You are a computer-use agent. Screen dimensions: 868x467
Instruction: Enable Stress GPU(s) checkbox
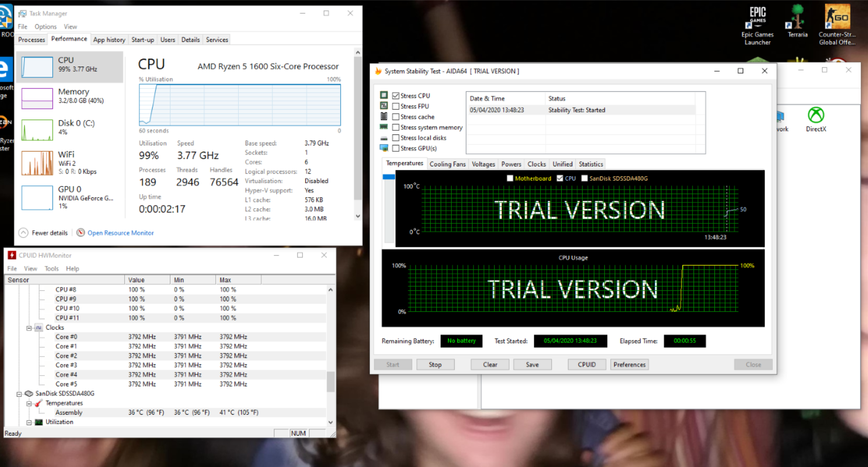[x=396, y=148]
